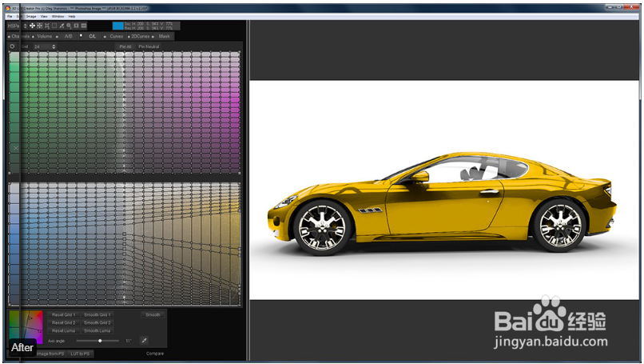
Task: Open the File menu
Action: [10, 17]
